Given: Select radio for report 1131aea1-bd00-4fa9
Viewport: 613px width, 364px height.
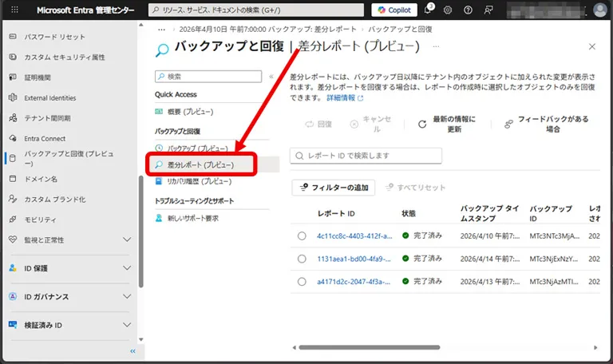Looking at the screenshot, I should coord(302,259).
